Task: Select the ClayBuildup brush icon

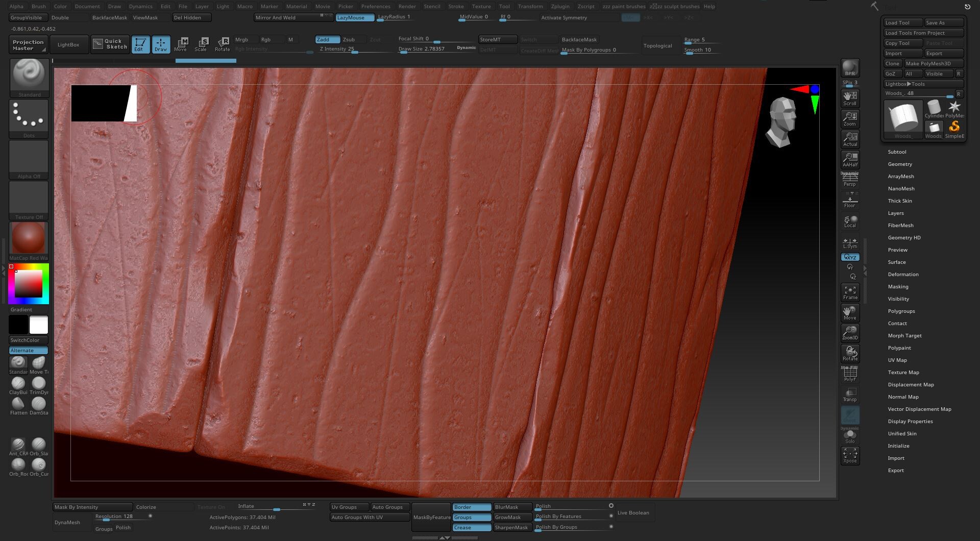Action: 18,384
